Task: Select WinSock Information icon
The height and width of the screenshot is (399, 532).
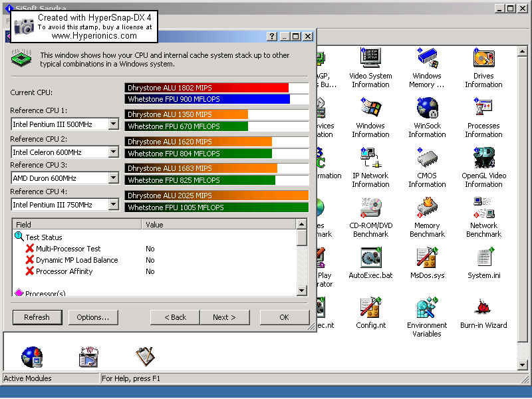Action: pyautogui.click(x=427, y=118)
